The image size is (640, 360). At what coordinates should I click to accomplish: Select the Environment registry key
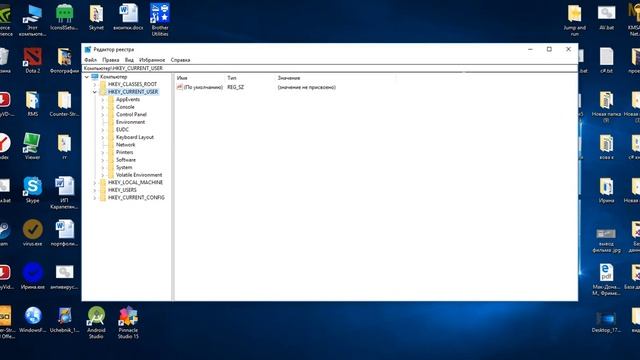(x=130, y=122)
